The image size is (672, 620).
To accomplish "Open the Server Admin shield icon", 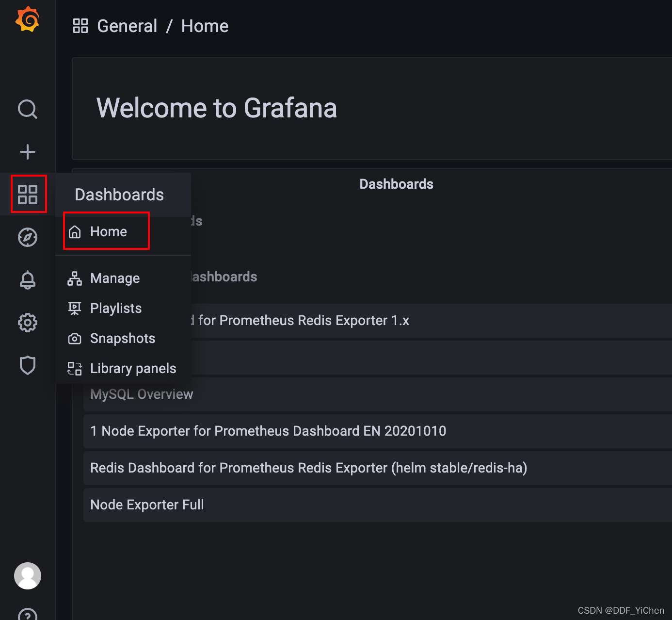I will pyautogui.click(x=28, y=365).
